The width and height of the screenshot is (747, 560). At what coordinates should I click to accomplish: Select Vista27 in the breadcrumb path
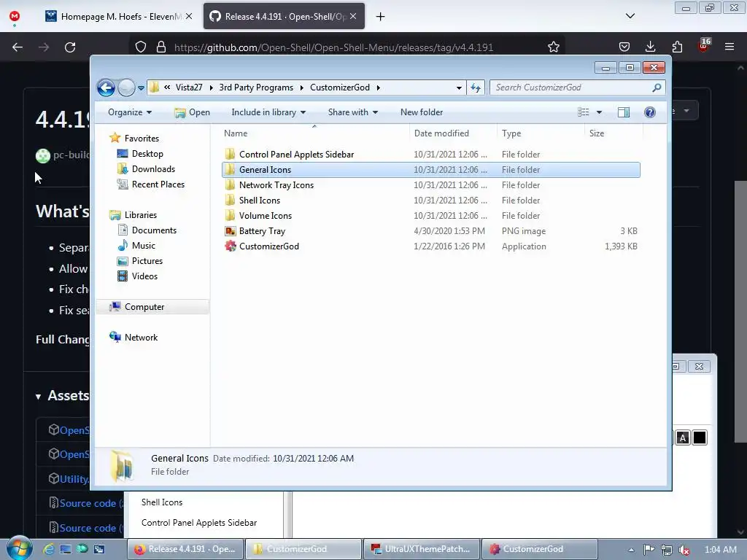189,87
